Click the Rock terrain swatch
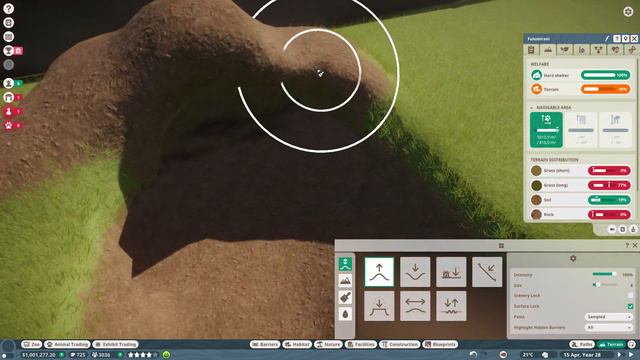 (536, 214)
